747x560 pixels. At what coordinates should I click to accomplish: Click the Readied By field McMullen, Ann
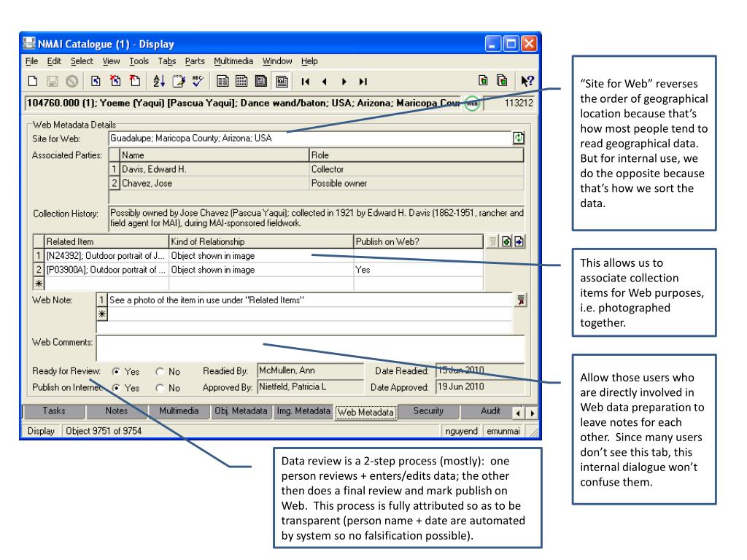tap(310, 370)
